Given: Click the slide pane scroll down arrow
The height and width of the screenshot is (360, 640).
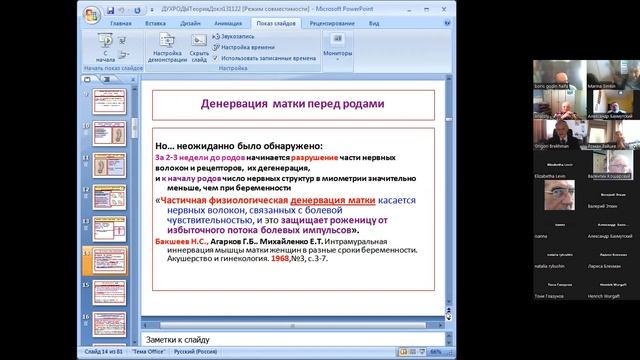Looking at the screenshot, I should coord(449,302).
